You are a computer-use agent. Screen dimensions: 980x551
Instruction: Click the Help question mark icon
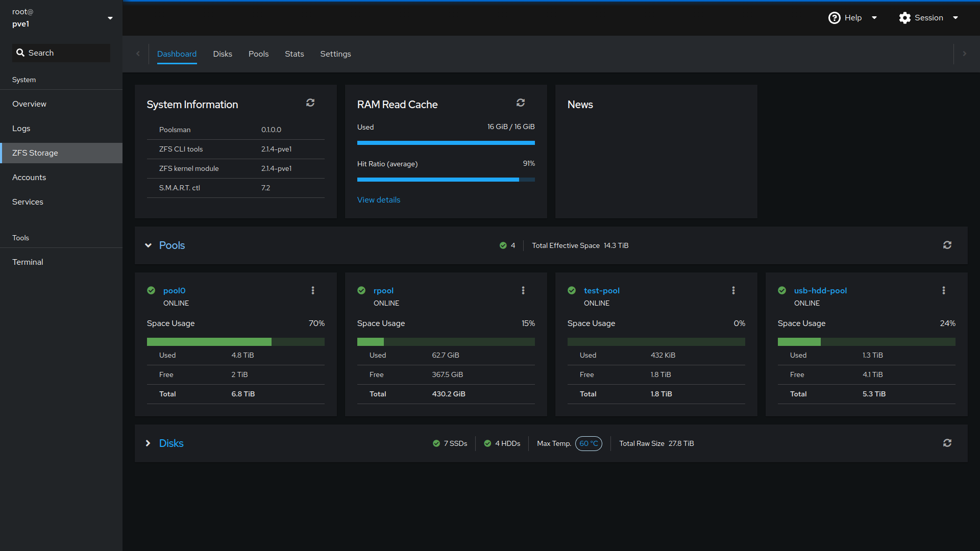[834, 18]
